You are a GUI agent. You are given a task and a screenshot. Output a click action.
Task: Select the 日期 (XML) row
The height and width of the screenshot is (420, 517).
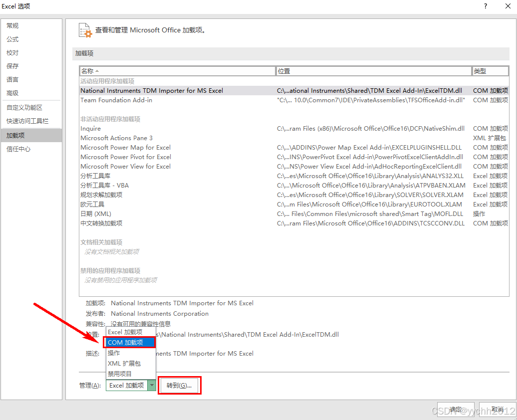(294, 214)
